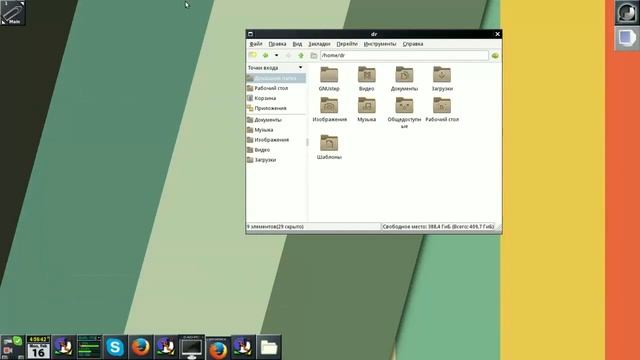Select the Музыка folder in the file view

click(x=367, y=106)
